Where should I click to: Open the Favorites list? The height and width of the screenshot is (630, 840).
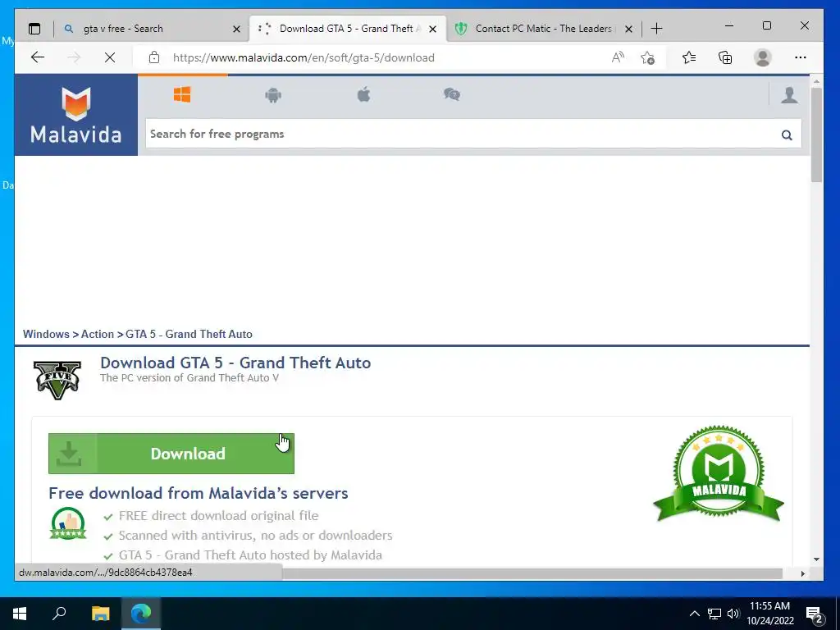pos(689,57)
